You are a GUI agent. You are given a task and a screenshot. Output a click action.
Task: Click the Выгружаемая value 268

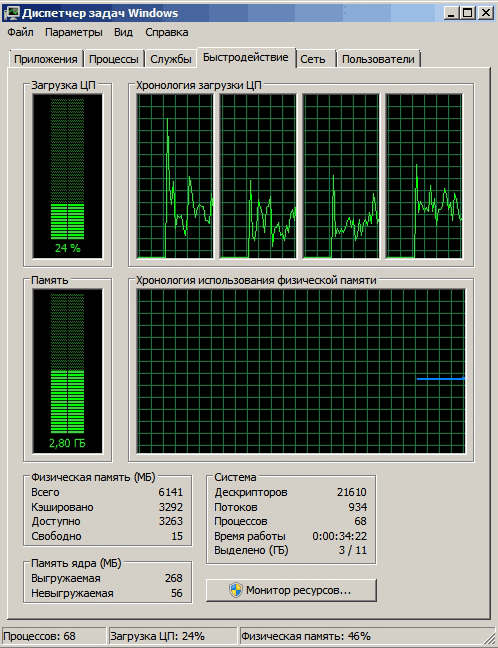pos(174,578)
